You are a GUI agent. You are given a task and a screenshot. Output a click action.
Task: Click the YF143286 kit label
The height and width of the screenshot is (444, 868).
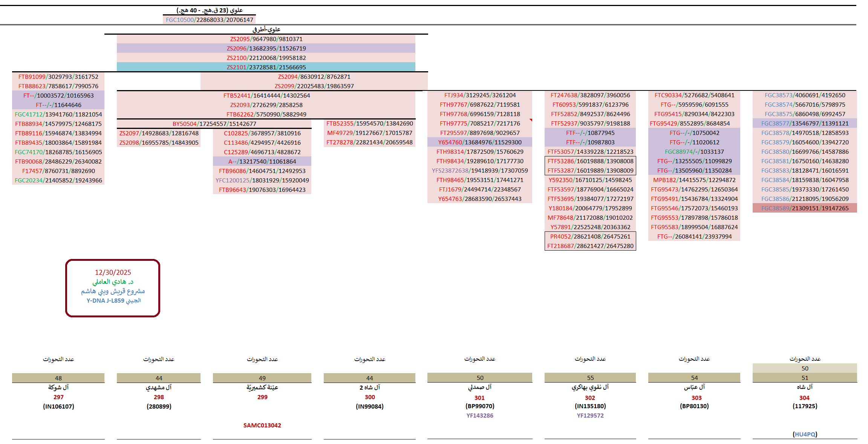(x=479, y=415)
